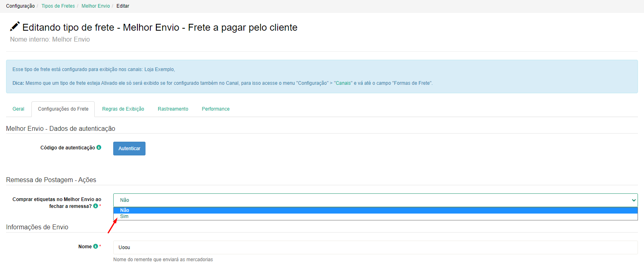644x262 pixels.
Task: Select the Configurações do Frete tab
Action: pyautogui.click(x=63, y=109)
